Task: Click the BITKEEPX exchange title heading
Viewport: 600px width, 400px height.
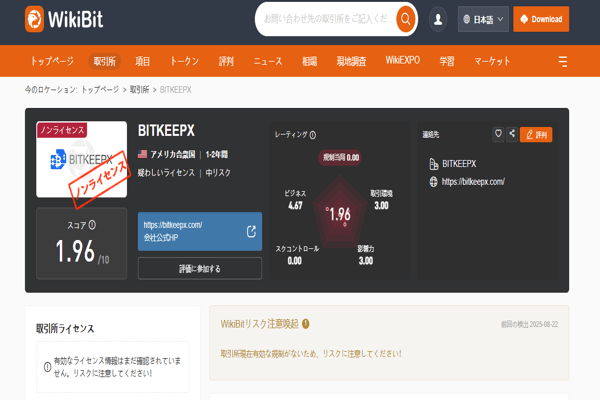Action: pyautogui.click(x=166, y=131)
